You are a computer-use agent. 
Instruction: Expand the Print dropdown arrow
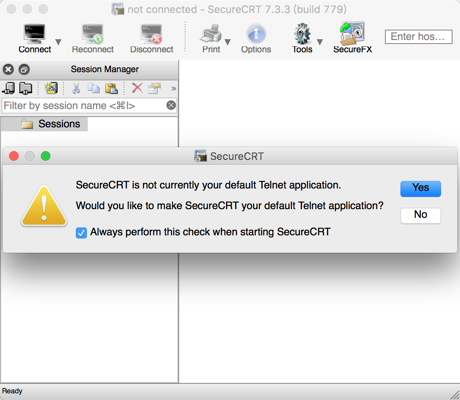click(x=228, y=42)
